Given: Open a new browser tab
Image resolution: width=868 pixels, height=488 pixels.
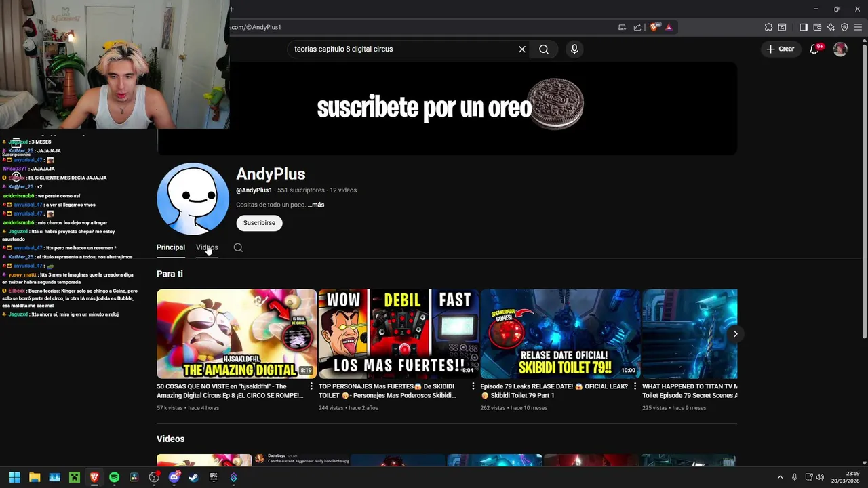Looking at the screenshot, I should 231,9.
